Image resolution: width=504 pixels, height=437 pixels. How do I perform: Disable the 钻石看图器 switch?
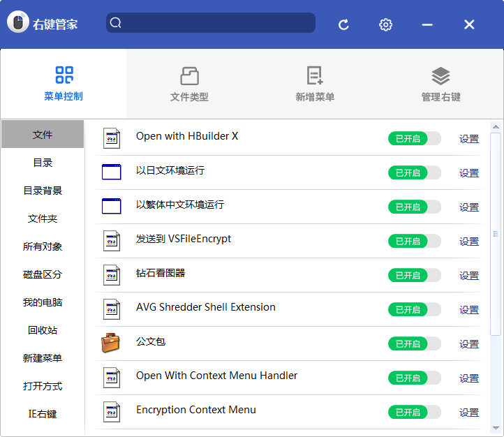click(x=415, y=275)
